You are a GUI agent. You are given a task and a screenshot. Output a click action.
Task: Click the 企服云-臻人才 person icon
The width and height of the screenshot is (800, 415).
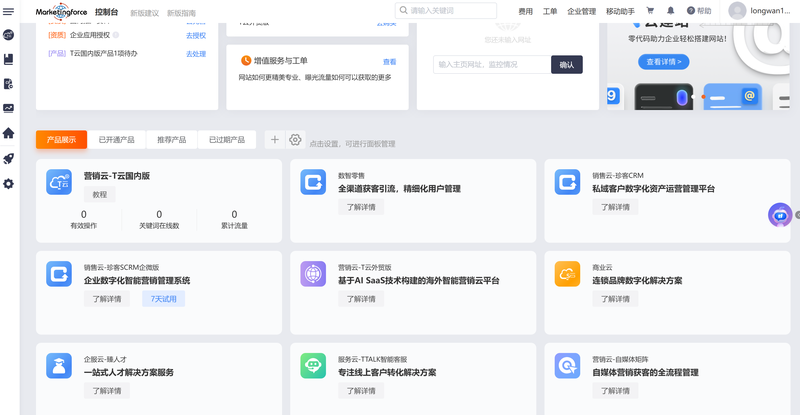(59, 366)
